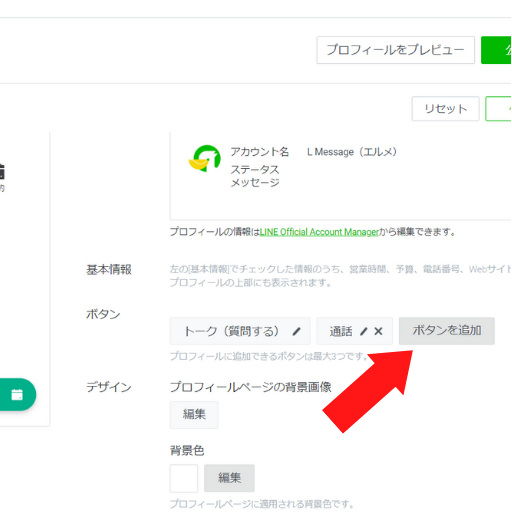
Task: Click 編集 next to background color swatch
Action: click(229, 478)
